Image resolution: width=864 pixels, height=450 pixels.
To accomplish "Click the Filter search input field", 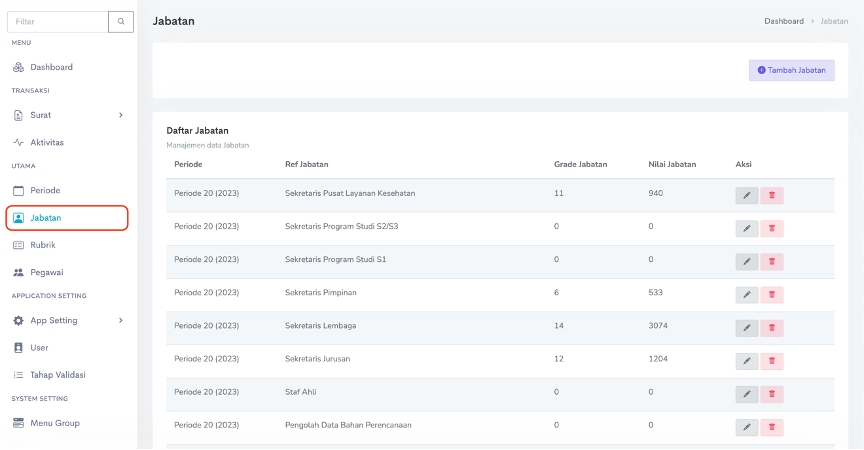I will (x=57, y=21).
